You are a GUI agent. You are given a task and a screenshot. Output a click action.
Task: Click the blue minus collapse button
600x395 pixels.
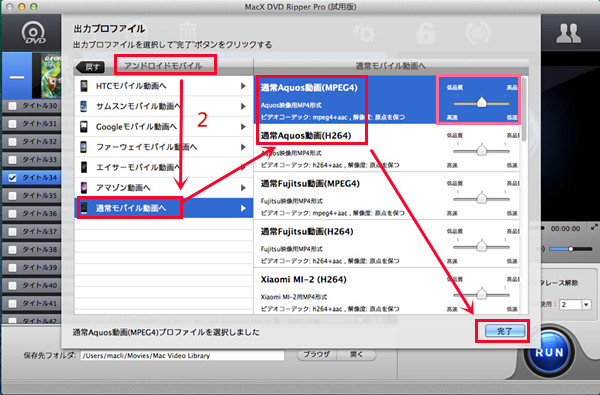(x=17, y=77)
